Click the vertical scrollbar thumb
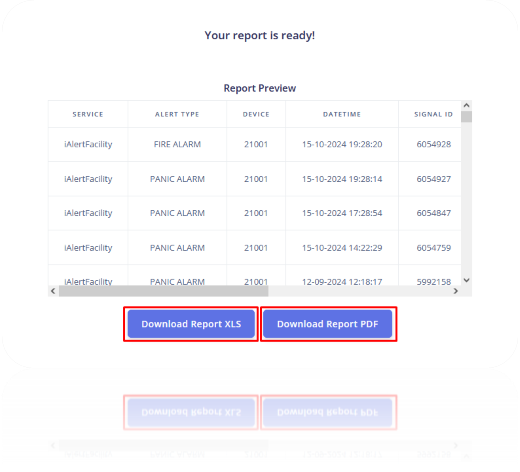The width and height of the screenshot is (520, 472). 467,117
